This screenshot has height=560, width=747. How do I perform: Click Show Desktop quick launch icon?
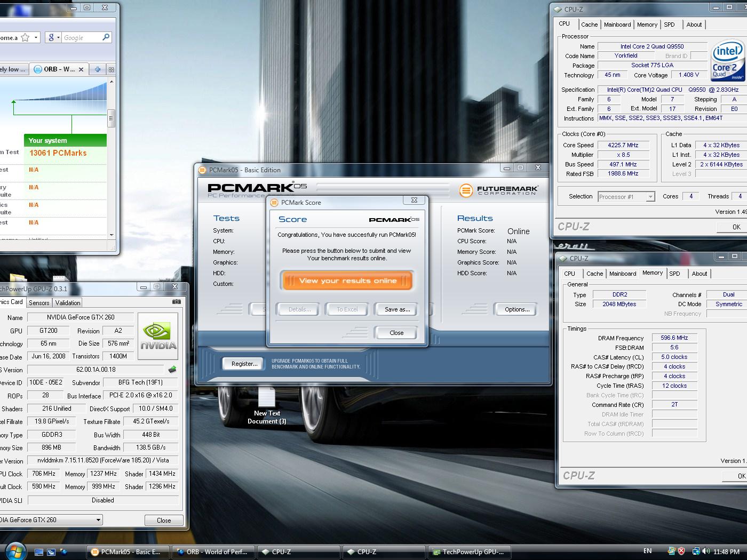pyautogui.click(x=39, y=552)
